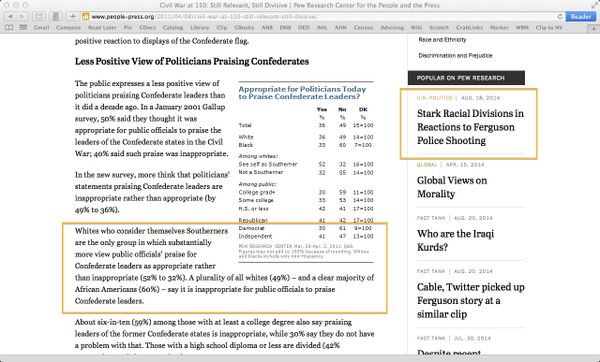Click the 'Not a Southerner' table row
Viewport: 600px width, 362px height.
(305, 173)
